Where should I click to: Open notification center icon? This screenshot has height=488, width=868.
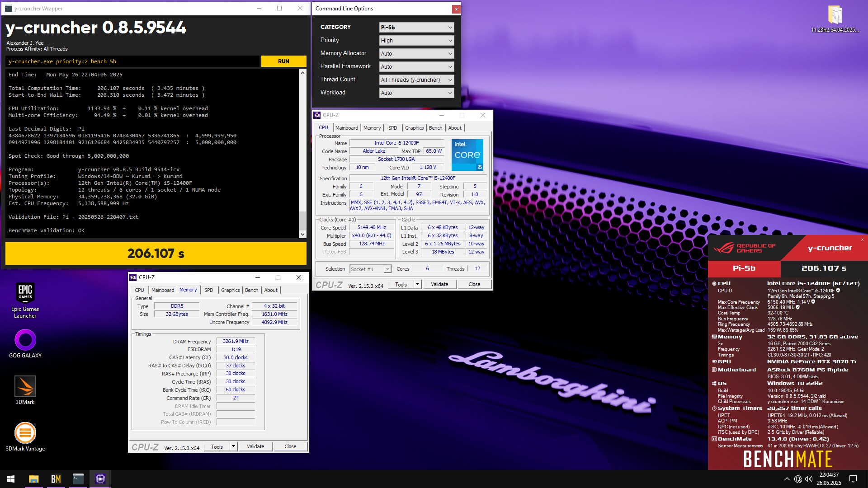(853, 479)
